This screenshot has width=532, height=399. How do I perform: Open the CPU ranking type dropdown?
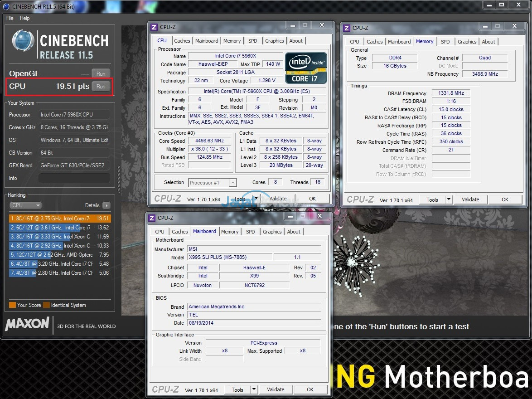coord(25,205)
